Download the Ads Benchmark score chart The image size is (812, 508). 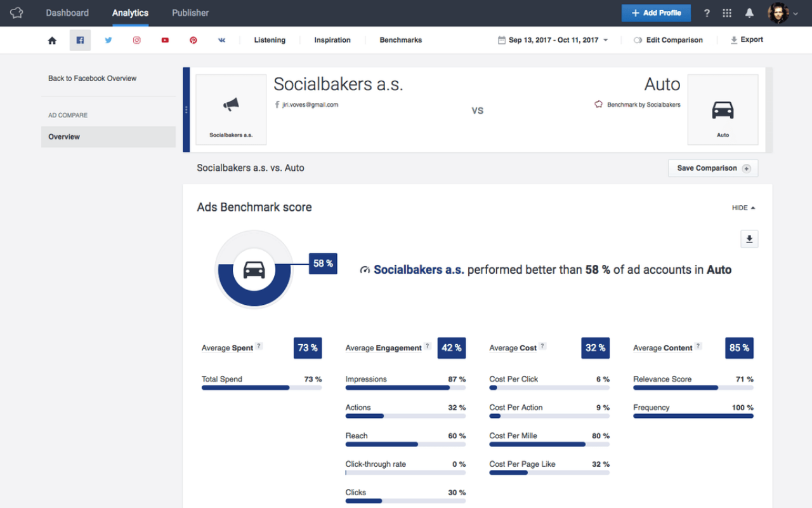749,239
